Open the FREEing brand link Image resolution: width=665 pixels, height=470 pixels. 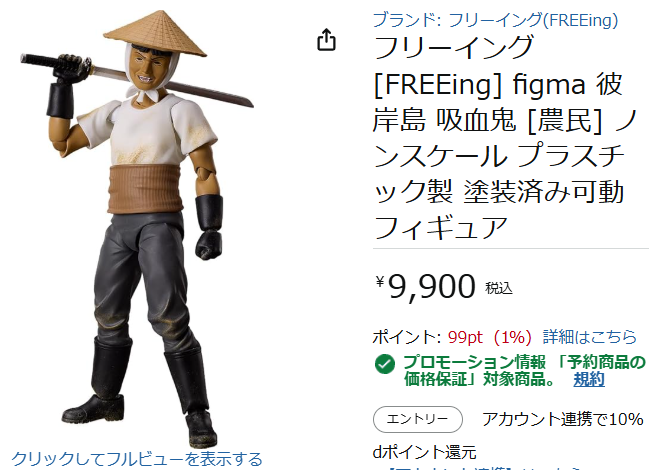pos(495,20)
